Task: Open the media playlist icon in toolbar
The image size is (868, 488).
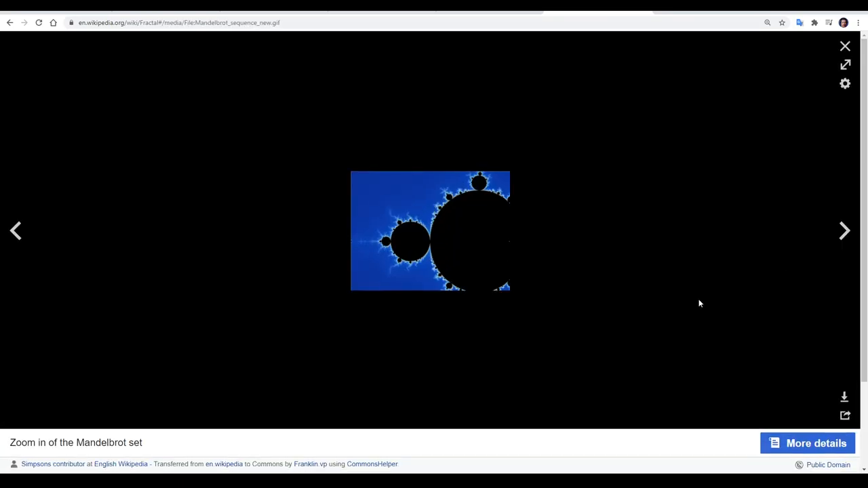Action: (828, 22)
